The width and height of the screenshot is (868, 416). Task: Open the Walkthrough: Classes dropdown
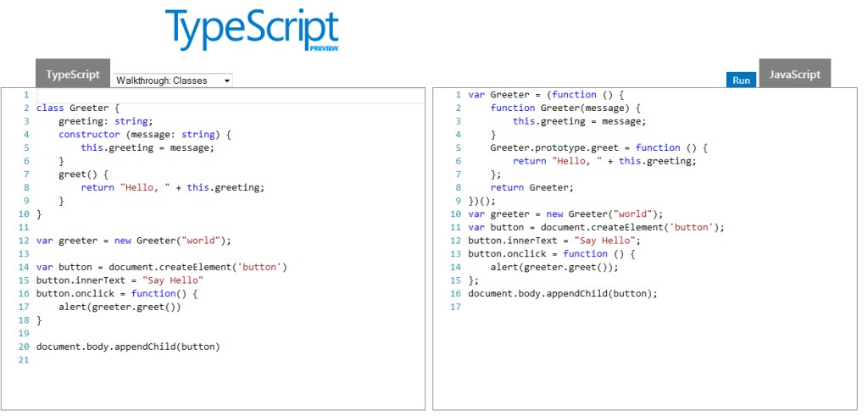tap(173, 80)
